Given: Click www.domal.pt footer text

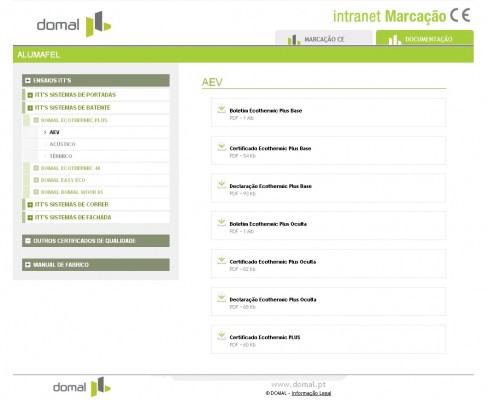Looking at the screenshot, I should coord(298,385).
